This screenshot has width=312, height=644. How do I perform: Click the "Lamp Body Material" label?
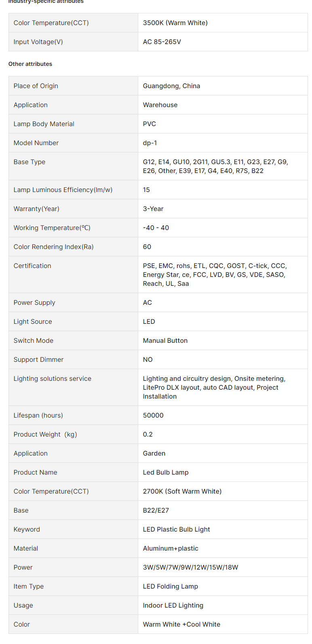coord(44,124)
